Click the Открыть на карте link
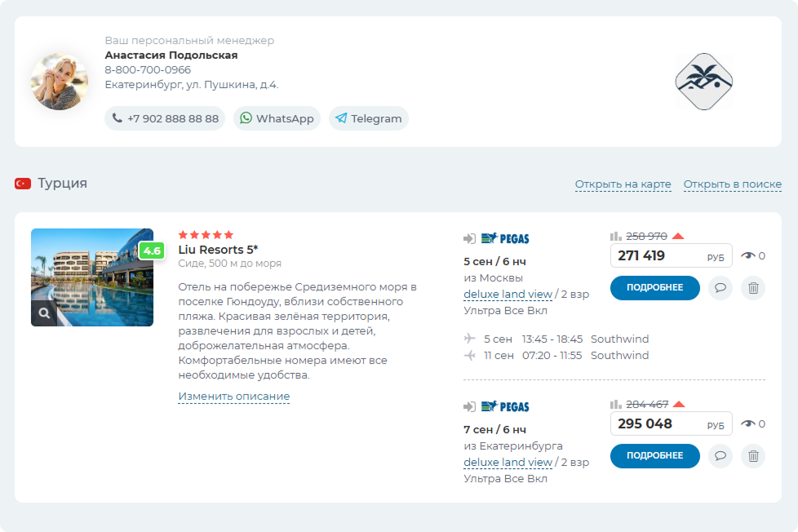798x532 pixels. click(x=623, y=184)
